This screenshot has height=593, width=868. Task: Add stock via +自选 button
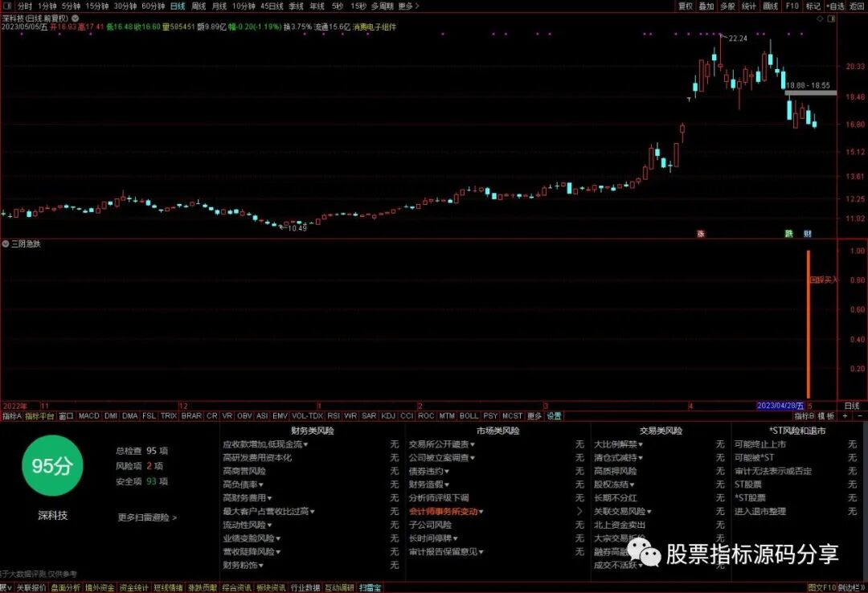click(835, 6)
